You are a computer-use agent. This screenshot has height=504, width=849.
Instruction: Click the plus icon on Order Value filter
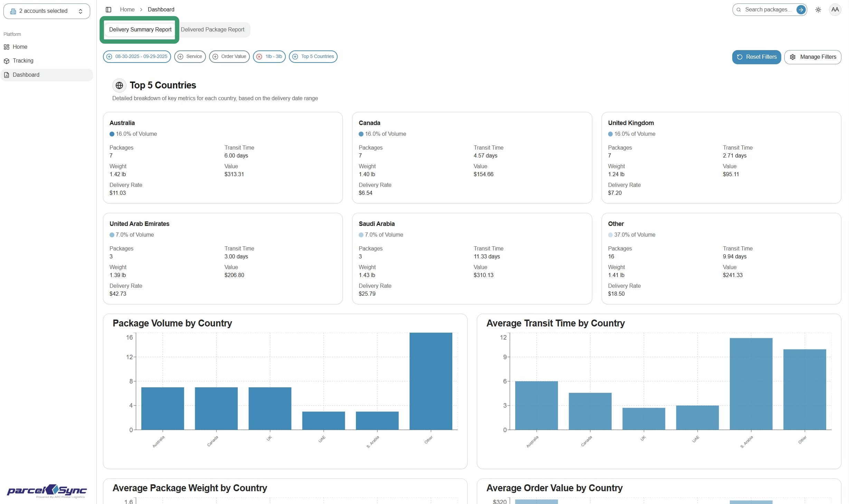[x=215, y=57]
